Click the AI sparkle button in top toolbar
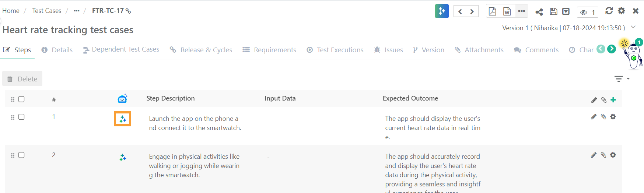Viewport: 644px width, 193px height. point(442,11)
